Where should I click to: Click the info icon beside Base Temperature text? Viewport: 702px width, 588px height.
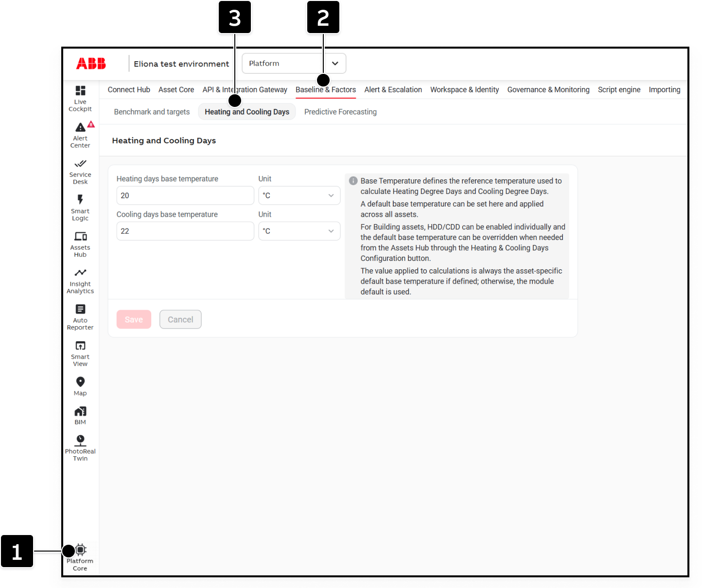[353, 181]
